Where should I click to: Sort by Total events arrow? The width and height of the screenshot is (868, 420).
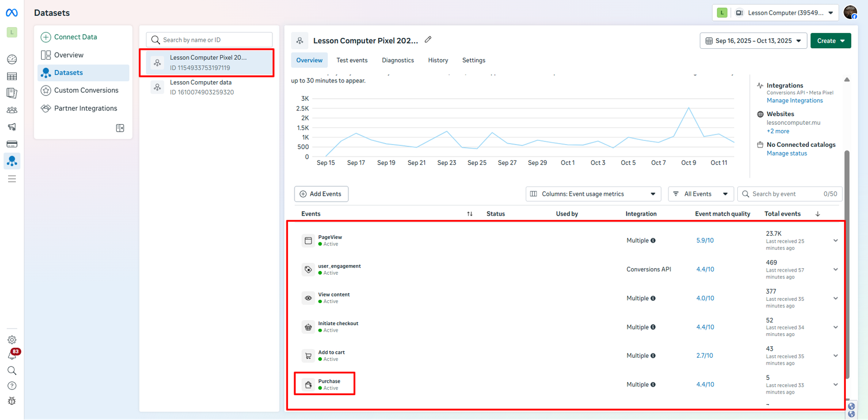point(818,214)
